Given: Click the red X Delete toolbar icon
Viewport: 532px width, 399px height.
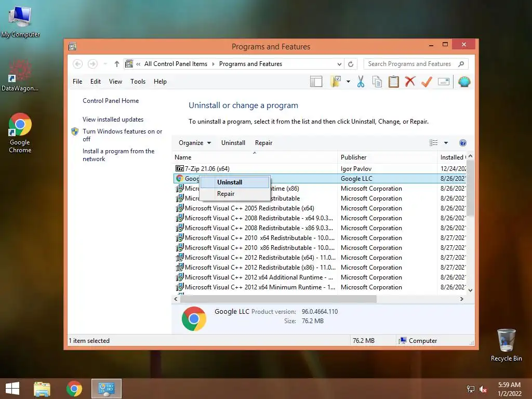Looking at the screenshot, I should click(410, 82).
